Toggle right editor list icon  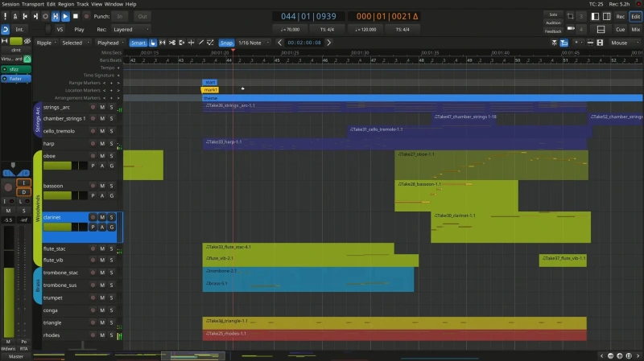(607, 16)
